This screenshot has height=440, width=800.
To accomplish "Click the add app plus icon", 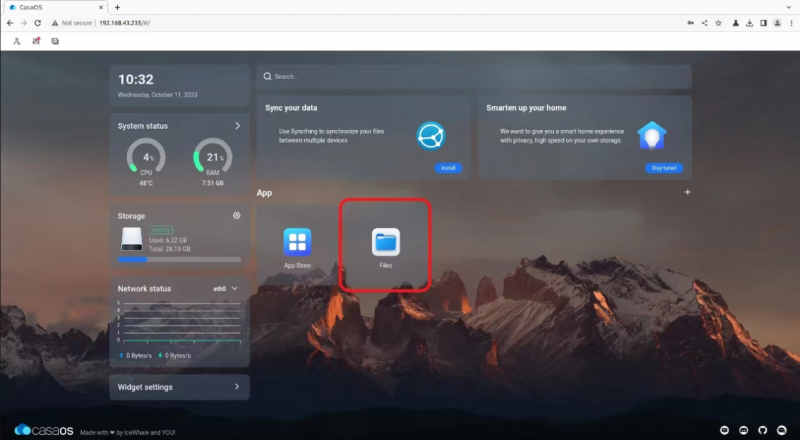I will pyautogui.click(x=687, y=192).
